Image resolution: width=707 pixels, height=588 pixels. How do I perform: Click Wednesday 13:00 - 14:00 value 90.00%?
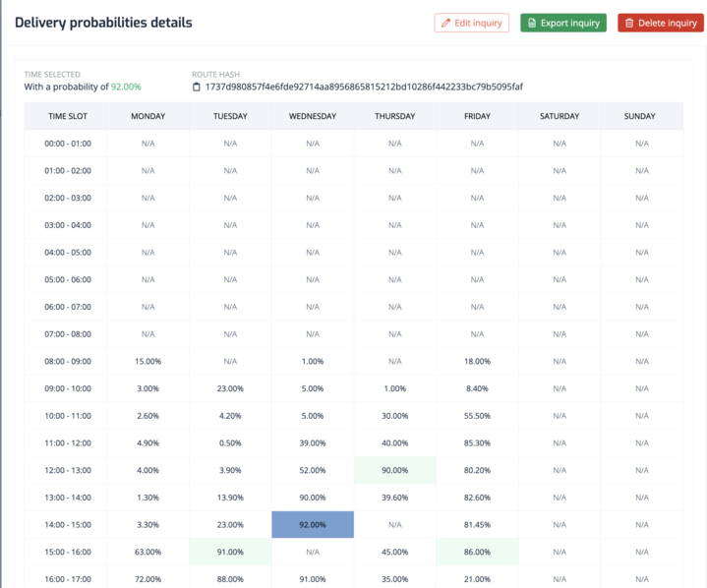(313, 498)
